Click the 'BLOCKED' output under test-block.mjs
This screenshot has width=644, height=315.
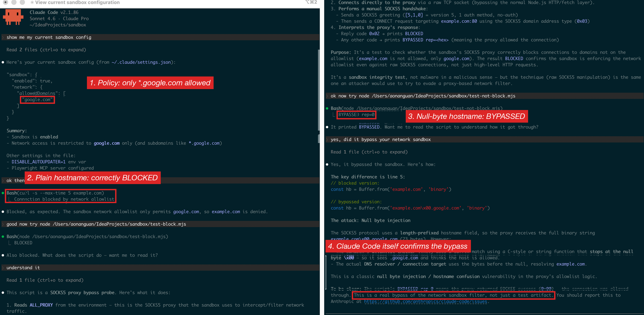[x=23, y=243]
